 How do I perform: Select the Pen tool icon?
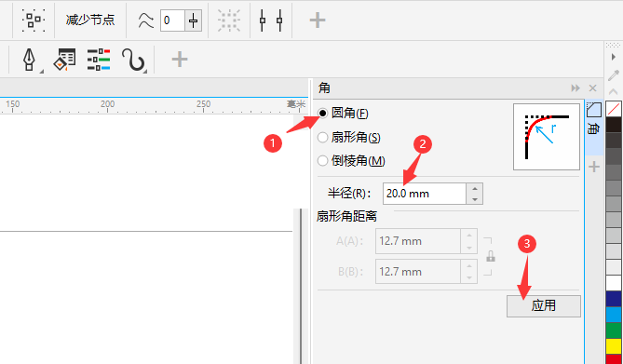point(29,60)
